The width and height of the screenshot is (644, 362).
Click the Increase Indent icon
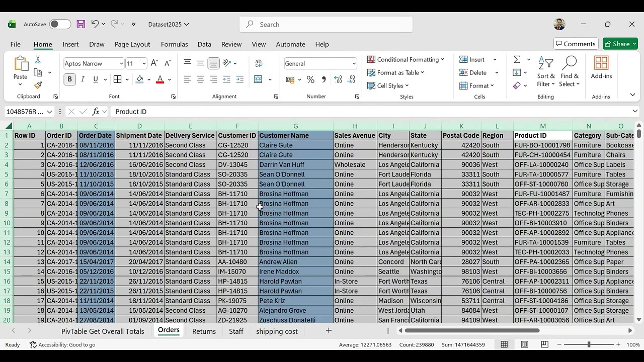239,79
